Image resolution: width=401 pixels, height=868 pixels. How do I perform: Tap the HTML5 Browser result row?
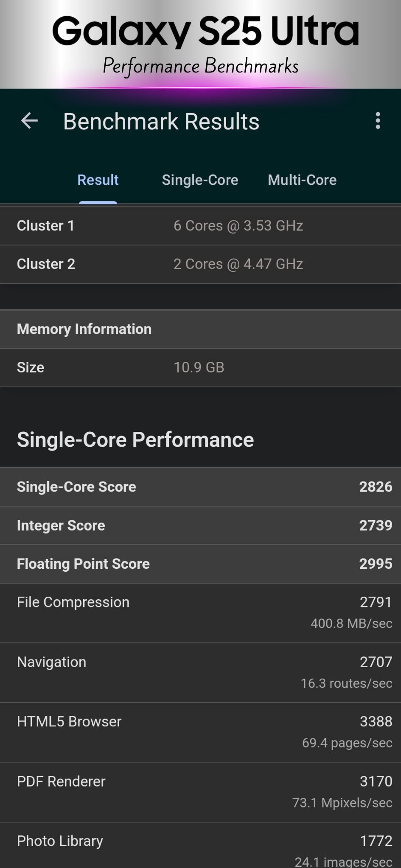coord(200,733)
